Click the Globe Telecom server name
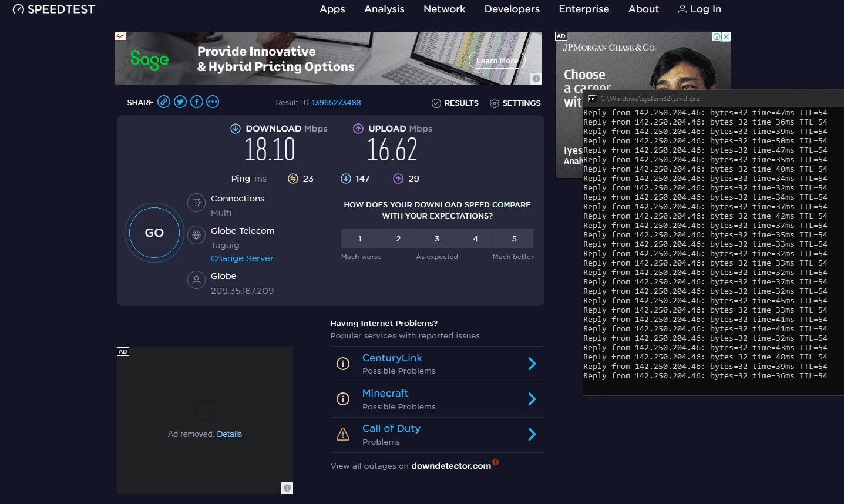 pos(243,231)
